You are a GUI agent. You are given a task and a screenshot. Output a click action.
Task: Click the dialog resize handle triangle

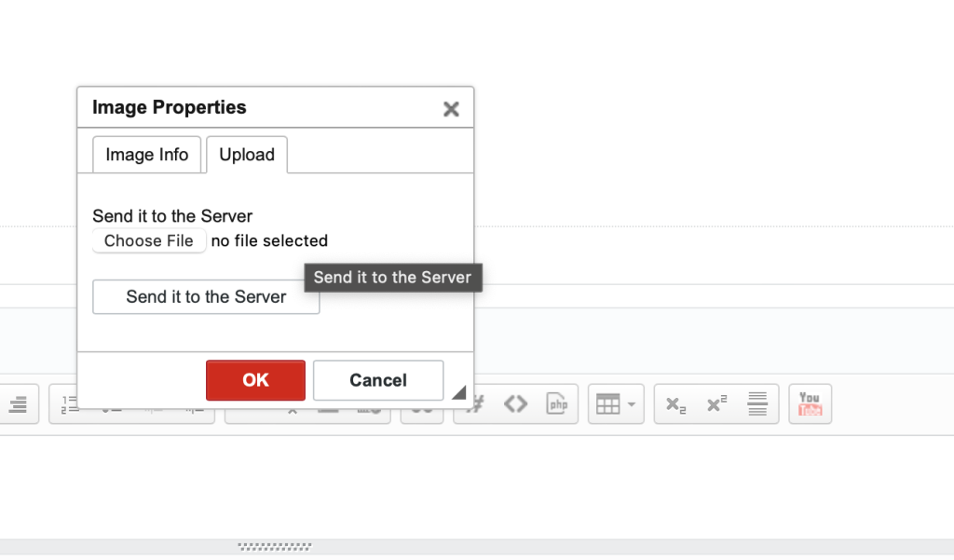point(458,393)
